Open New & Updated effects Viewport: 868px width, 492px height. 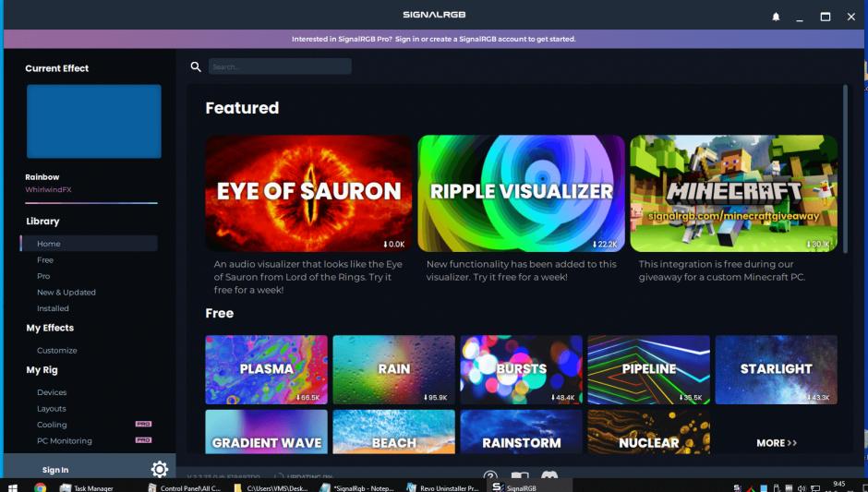[66, 292]
